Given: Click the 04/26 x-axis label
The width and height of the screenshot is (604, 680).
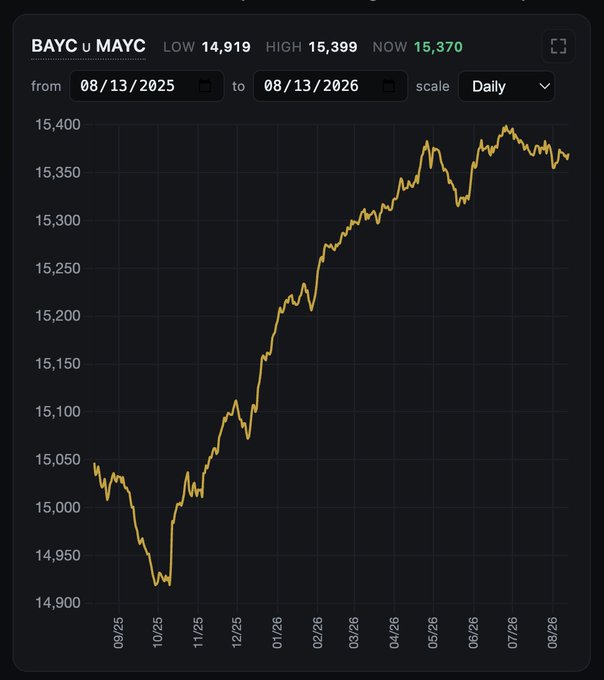Looking at the screenshot, I should (394, 633).
